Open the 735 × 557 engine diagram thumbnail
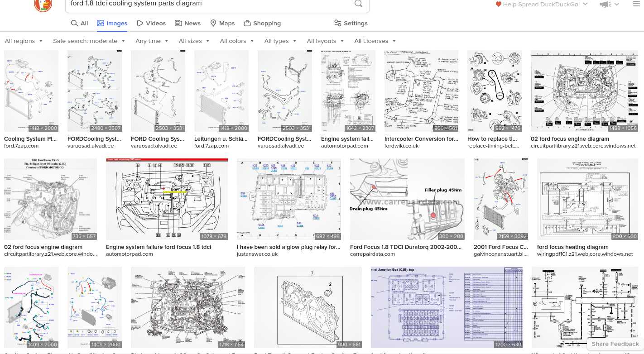Viewport: 644px width, 354px height. (x=50, y=199)
